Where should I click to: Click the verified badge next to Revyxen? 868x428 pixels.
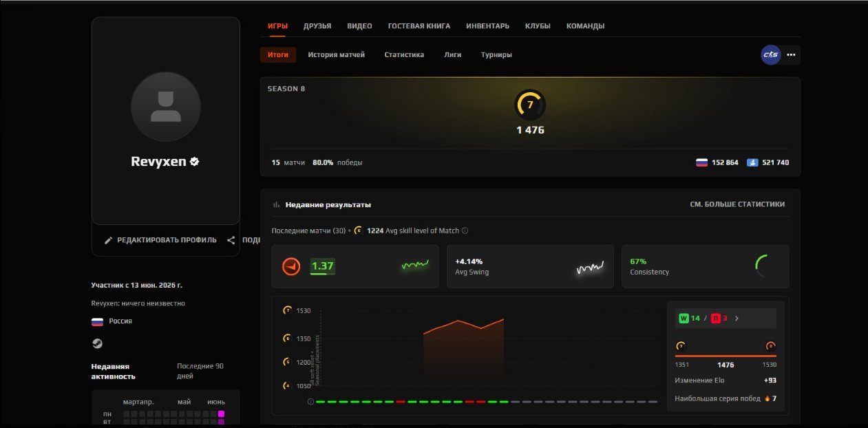(x=195, y=161)
